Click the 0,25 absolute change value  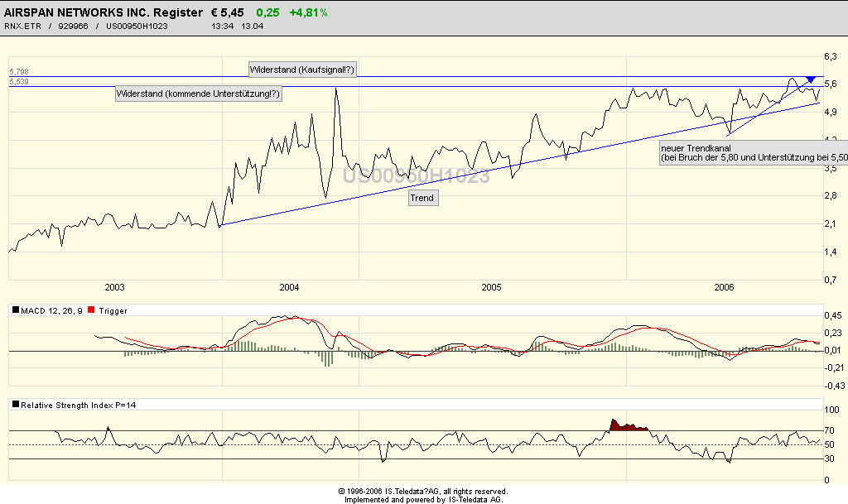click(x=267, y=12)
